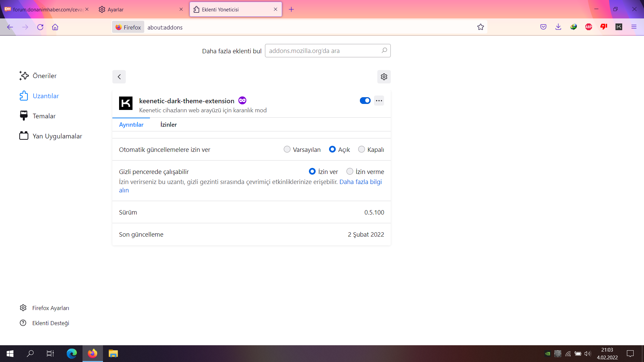Close the Ayarlar tab
The height and width of the screenshot is (362, 644).
(x=181, y=9)
